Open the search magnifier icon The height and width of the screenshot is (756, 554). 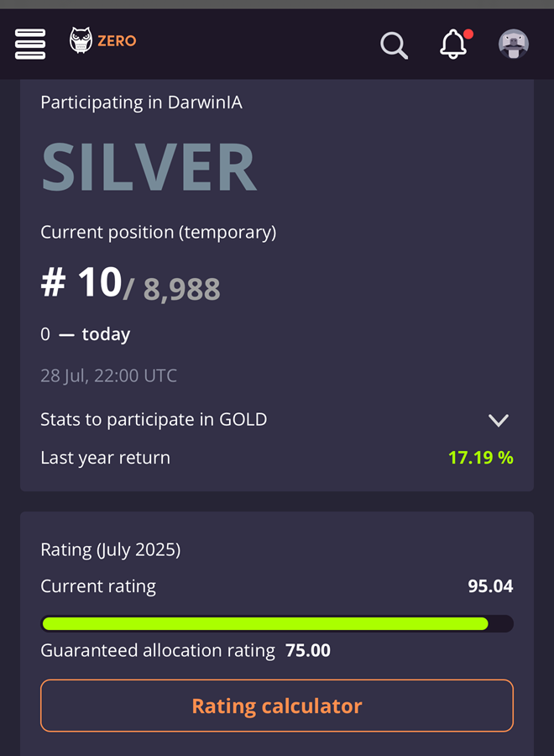point(394,45)
